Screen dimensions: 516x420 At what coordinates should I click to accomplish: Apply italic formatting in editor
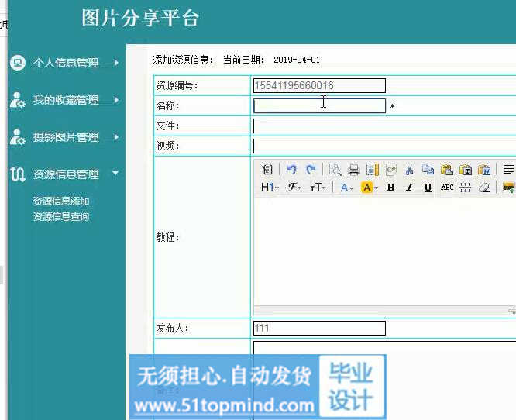click(409, 188)
